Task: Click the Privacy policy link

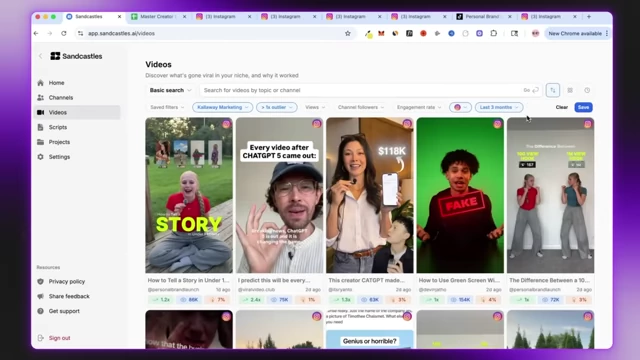Action: [x=67, y=282]
